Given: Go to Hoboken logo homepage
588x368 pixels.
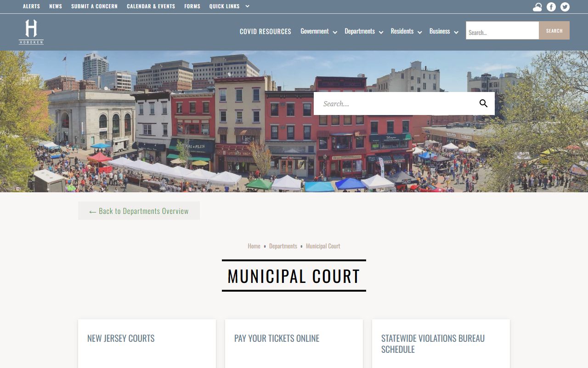Looking at the screenshot, I should (31, 32).
